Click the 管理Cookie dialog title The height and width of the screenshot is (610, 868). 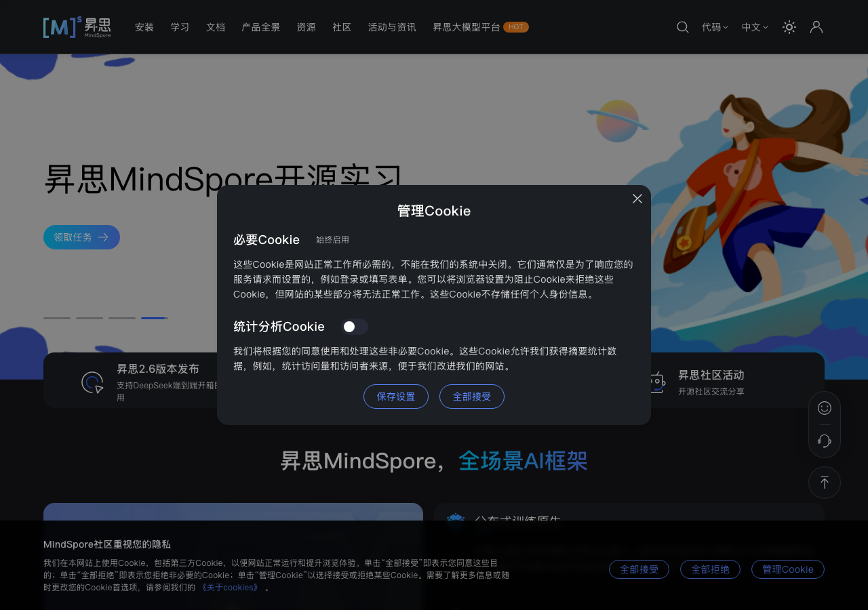434,211
